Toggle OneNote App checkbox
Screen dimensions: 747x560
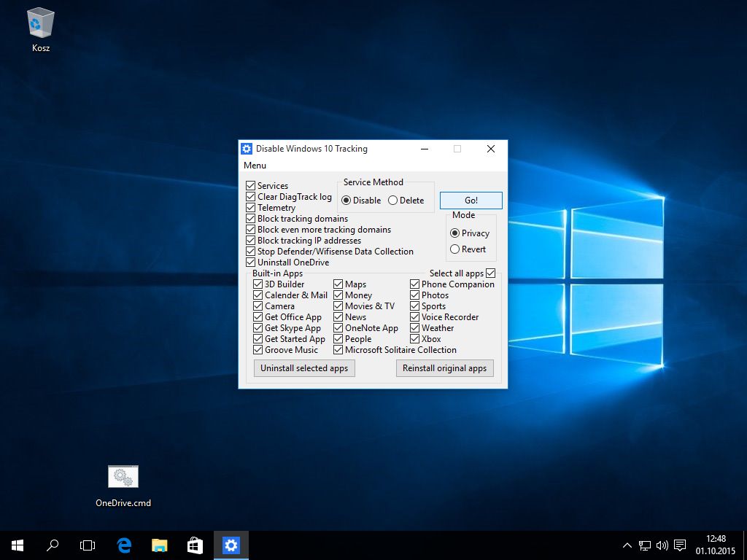[338, 327]
